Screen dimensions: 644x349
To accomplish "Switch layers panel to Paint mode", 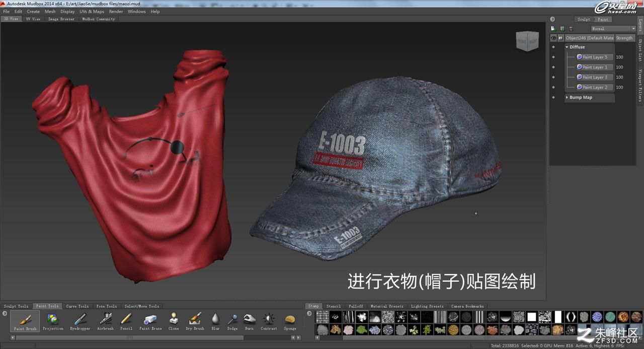I will coord(603,19).
